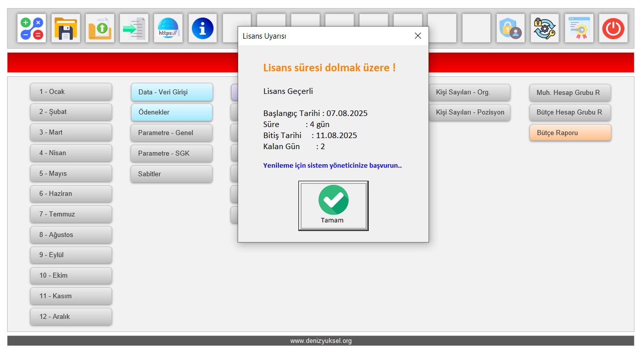
Task: Click the folder upload arrow icon
Action: click(x=100, y=28)
